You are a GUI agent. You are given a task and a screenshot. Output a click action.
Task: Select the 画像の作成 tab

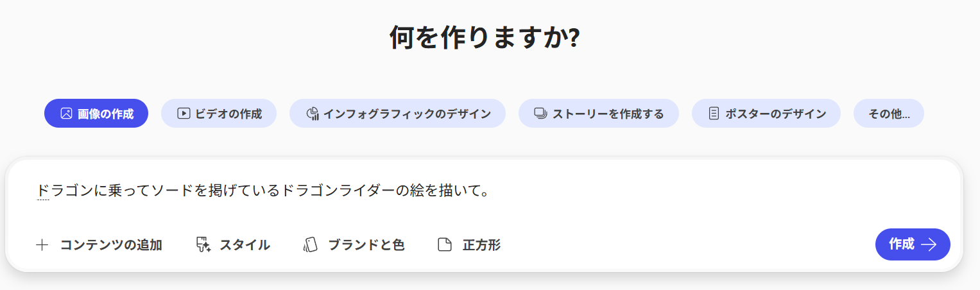pos(96,114)
